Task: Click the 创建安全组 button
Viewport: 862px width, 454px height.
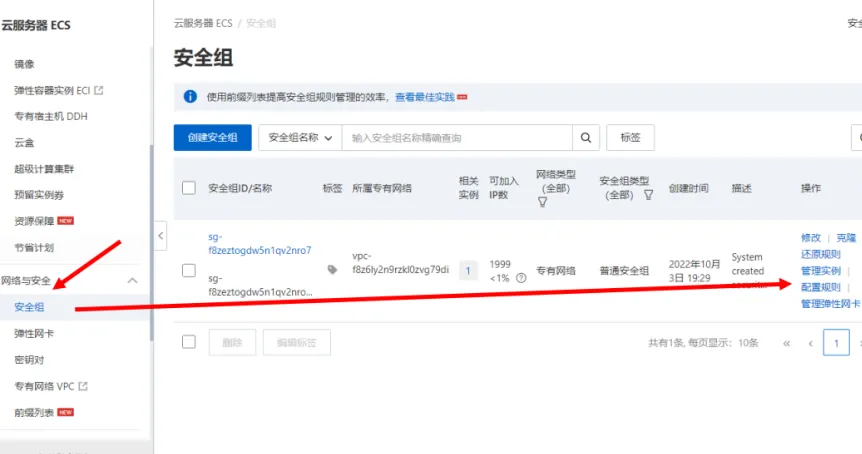Action: point(213,137)
